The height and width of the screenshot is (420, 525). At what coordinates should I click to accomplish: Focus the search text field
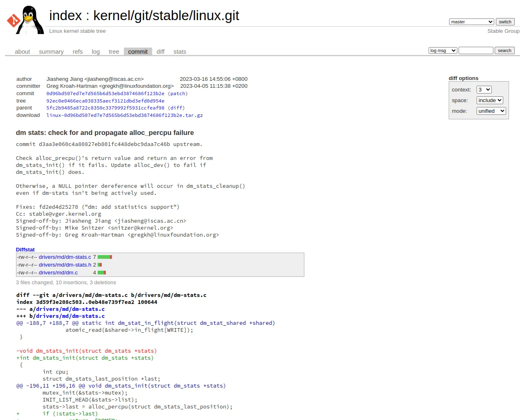(476, 50)
